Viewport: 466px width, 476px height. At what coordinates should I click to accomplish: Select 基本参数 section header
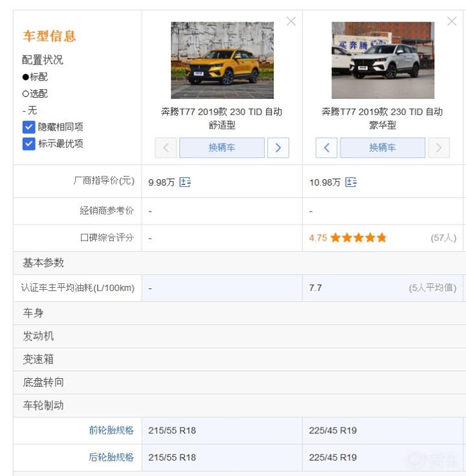click(x=240, y=263)
